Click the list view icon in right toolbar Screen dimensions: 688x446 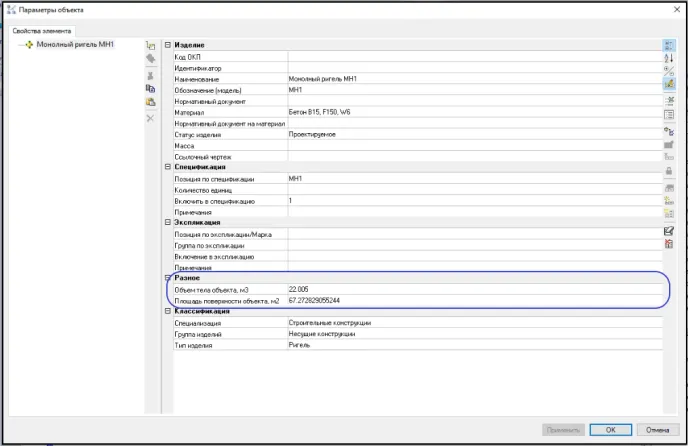[669, 115]
